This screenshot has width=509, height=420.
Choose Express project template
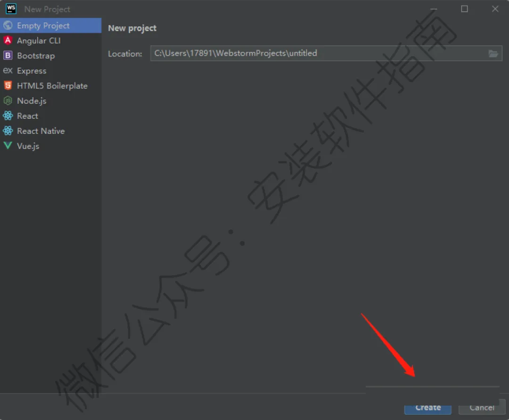(50, 70)
